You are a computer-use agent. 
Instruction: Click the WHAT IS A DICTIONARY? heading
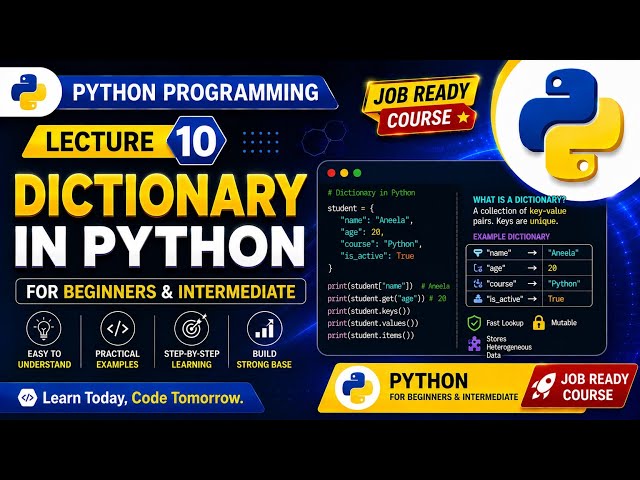520,200
